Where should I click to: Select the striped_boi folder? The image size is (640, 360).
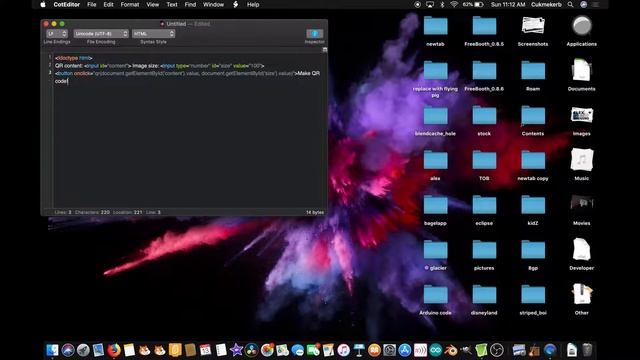tap(533, 295)
